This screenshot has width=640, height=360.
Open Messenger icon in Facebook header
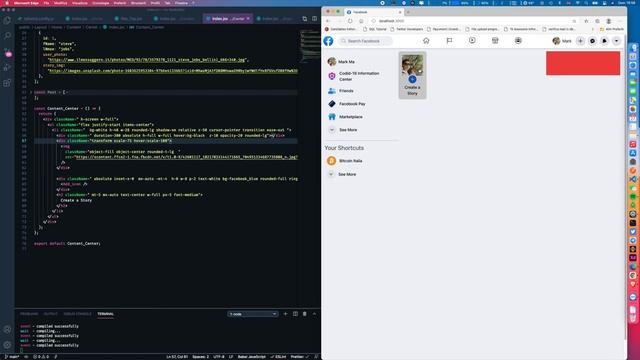[592, 41]
